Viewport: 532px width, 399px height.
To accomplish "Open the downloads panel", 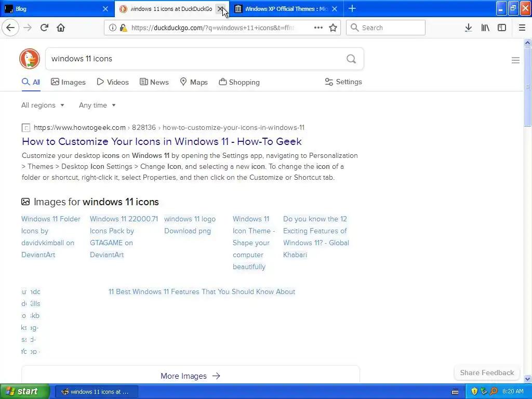I will (468, 28).
